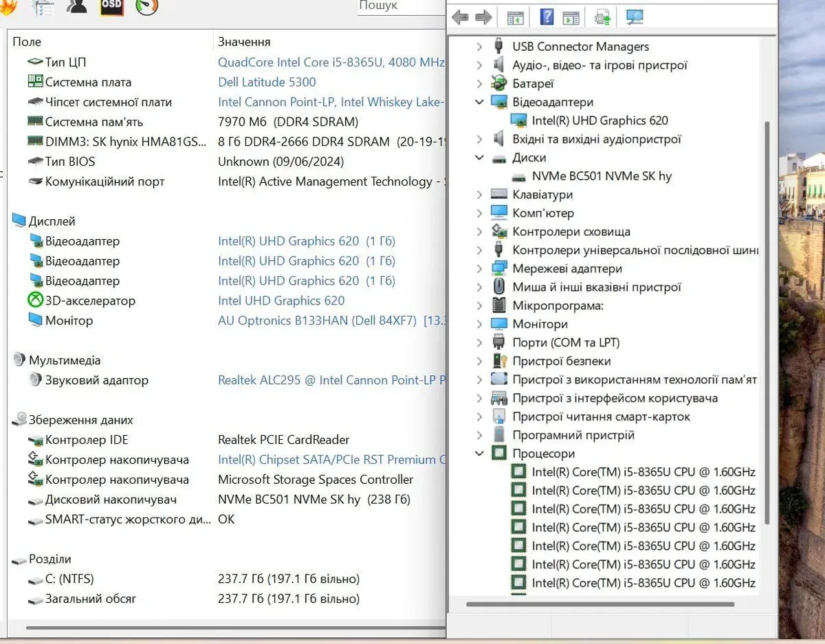Image resolution: width=825 pixels, height=644 pixels.
Task: Click the back arrow in Device Manager
Action: [460, 17]
